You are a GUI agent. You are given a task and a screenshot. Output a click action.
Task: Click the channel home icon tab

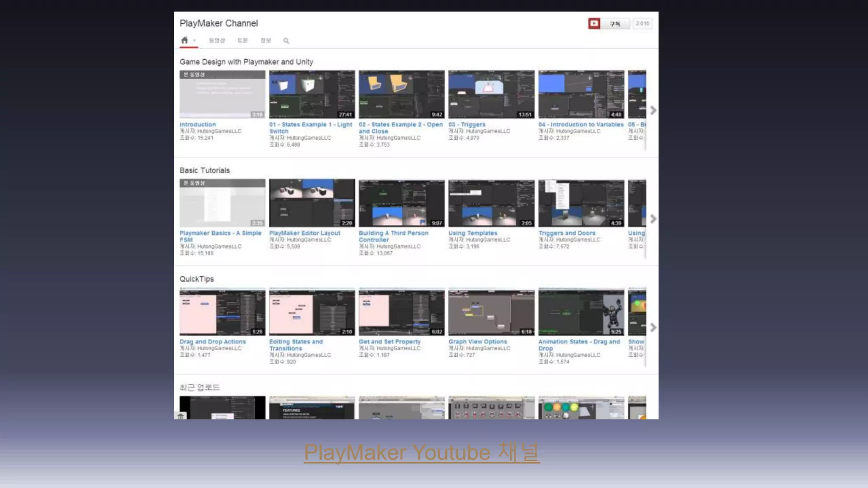(x=184, y=40)
